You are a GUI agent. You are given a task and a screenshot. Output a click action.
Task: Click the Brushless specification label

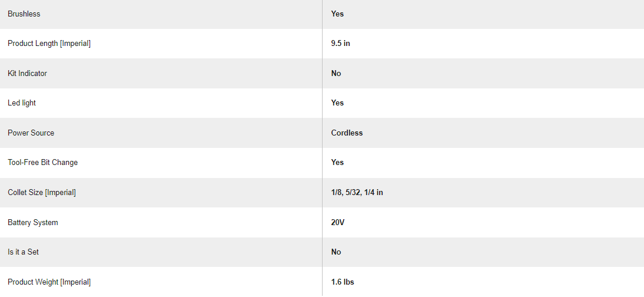point(24,14)
